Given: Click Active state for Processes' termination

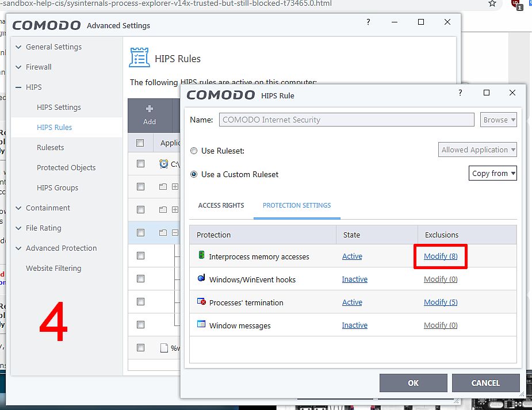Looking at the screenshot, I should pos(352,302).
